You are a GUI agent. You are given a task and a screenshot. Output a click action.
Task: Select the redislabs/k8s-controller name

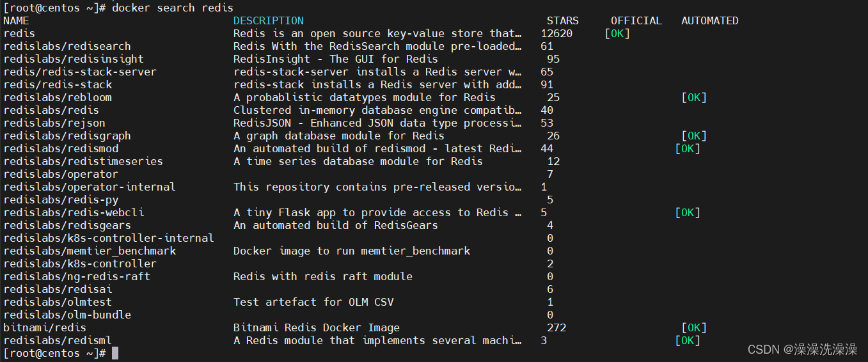80,264
